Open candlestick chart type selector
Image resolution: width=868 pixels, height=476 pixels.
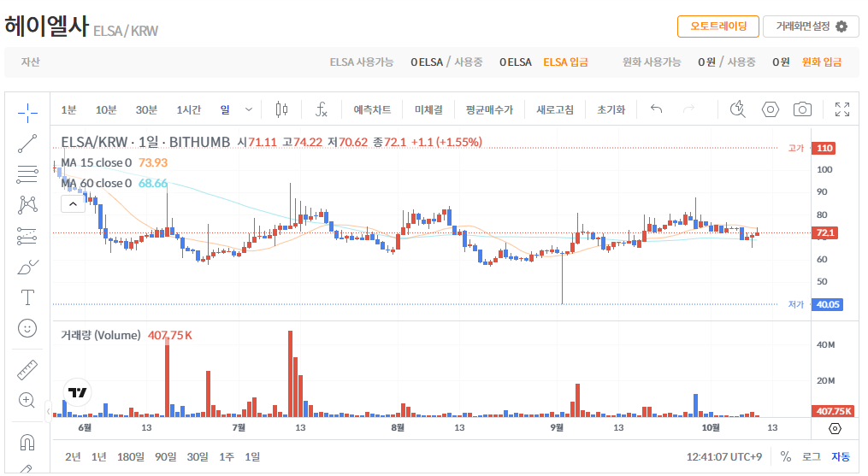(281, 109)
